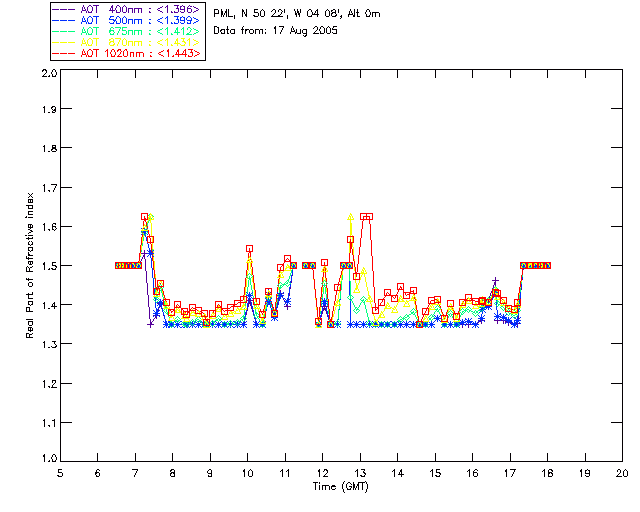This screenshot has height=512, width=640.
Task: Click the y-axis tick label 1.7
Action: point(49,188)
